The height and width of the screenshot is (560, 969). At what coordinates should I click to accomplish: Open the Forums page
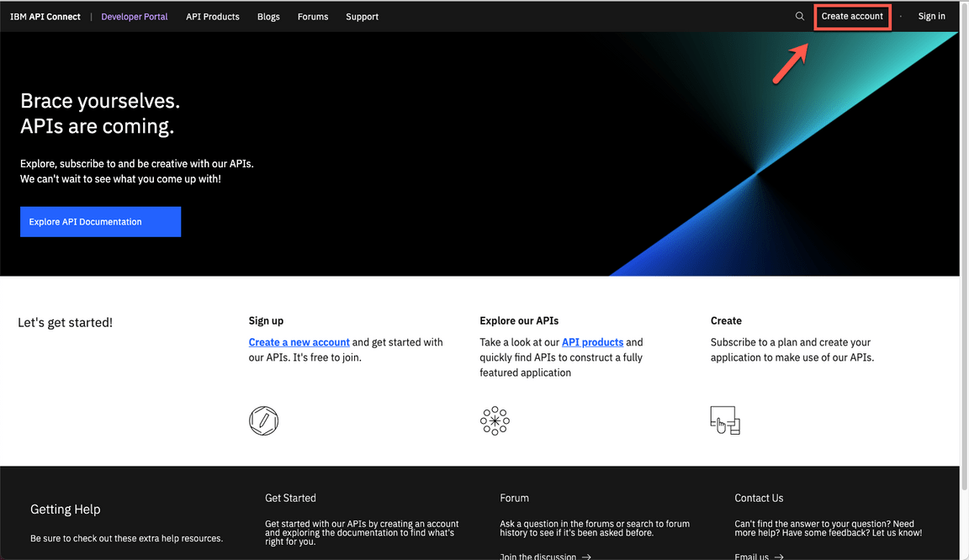313,17
